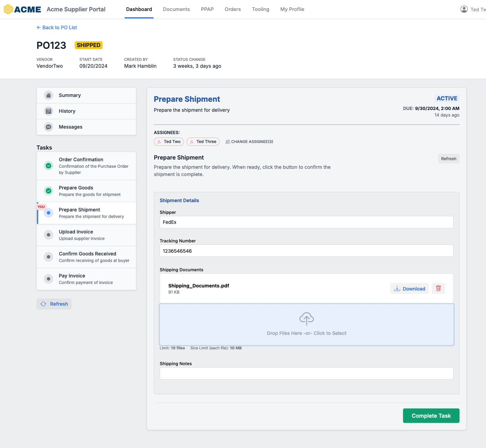Click the person icon on Ted Three chip
Screen dimensions: 486x448
point(192,142)
